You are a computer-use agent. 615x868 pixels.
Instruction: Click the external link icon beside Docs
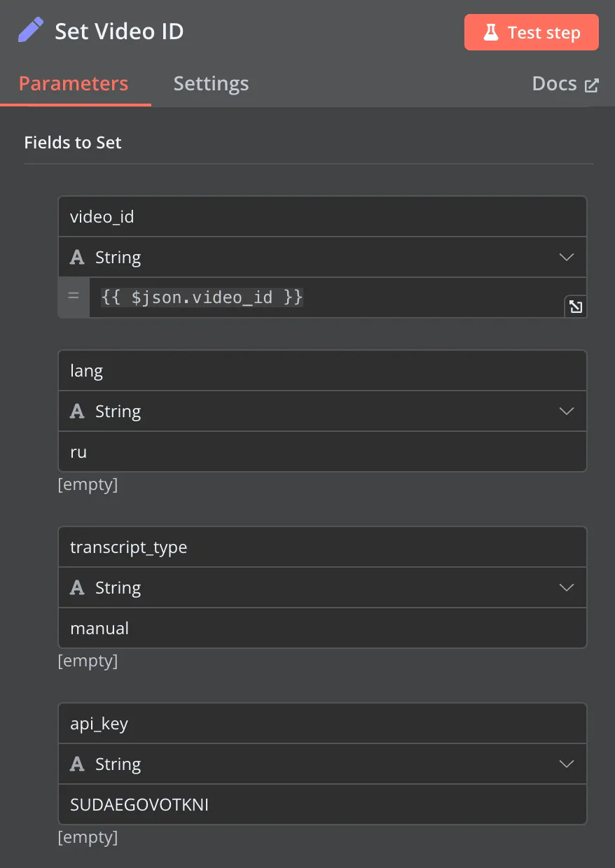tap(592, 83)
